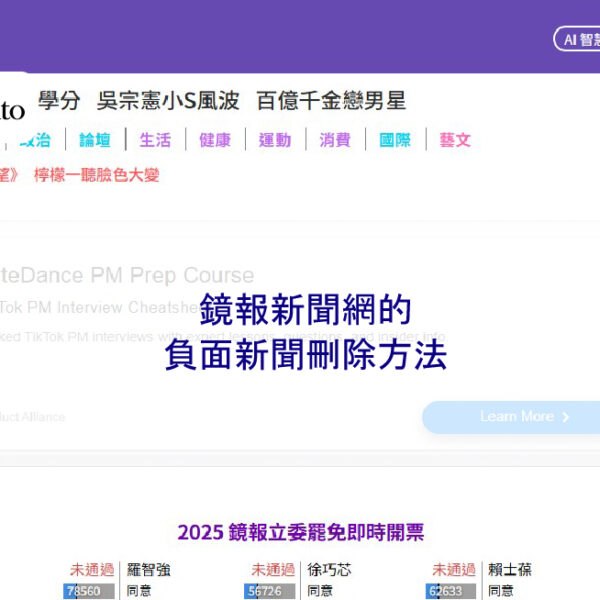Open the 百億千金戀男星 trending topic

[x=331, y=101]
